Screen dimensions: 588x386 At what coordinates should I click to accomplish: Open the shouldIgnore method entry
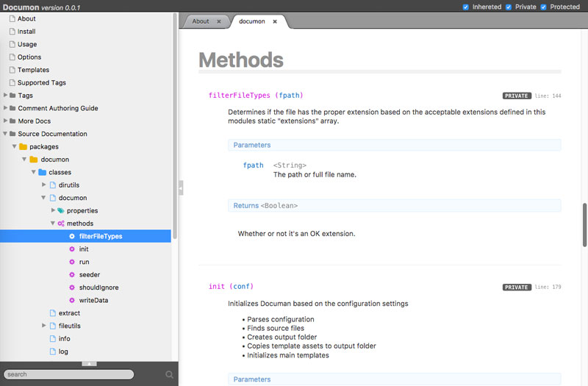pyautogui.click(x=98, y=287)
